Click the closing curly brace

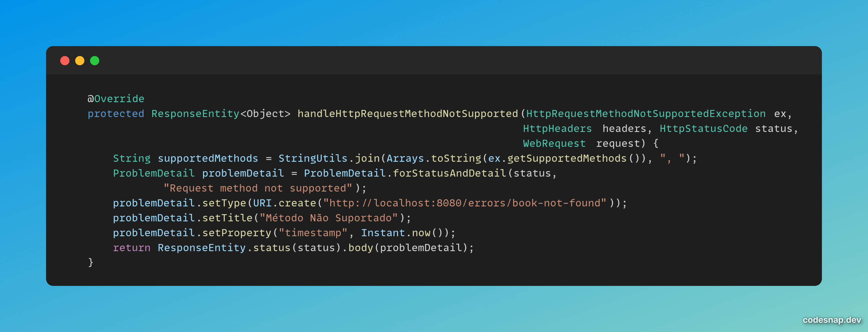(x=91, y=262)
